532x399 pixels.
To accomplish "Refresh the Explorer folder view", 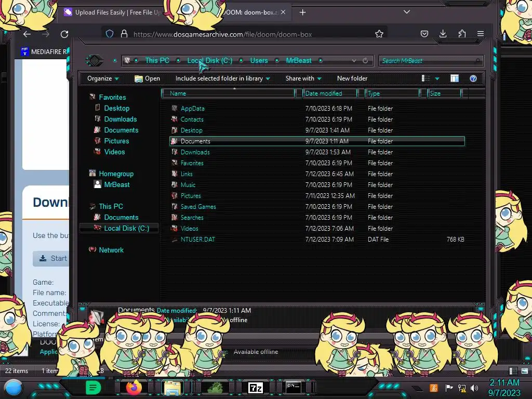I will [365, 60].
